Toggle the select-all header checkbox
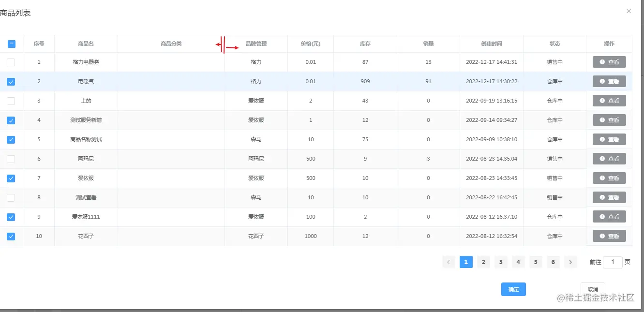Image resolution: width=644 pixels, height=312 pixels. click(x=12, y=44)
